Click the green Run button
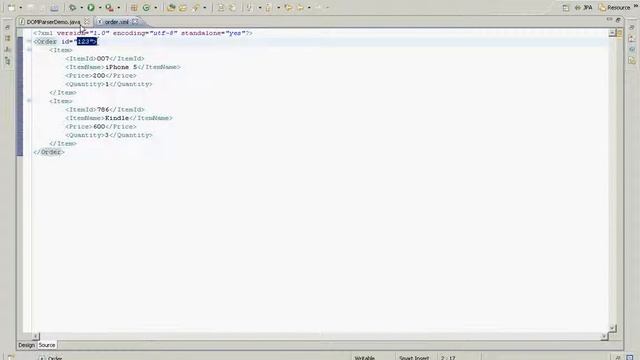 [91, 8]
